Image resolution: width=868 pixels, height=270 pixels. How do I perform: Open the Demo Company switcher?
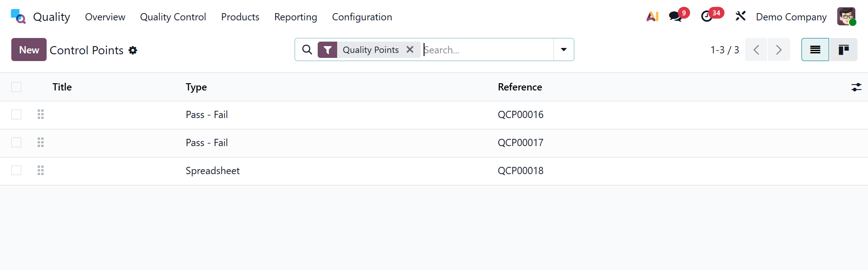point(791,17)
